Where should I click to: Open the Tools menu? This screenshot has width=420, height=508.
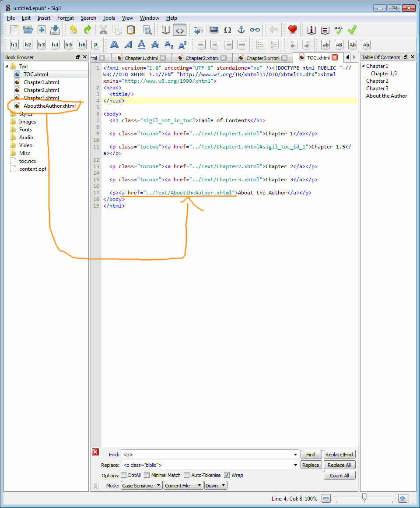(x=109, y=18)
